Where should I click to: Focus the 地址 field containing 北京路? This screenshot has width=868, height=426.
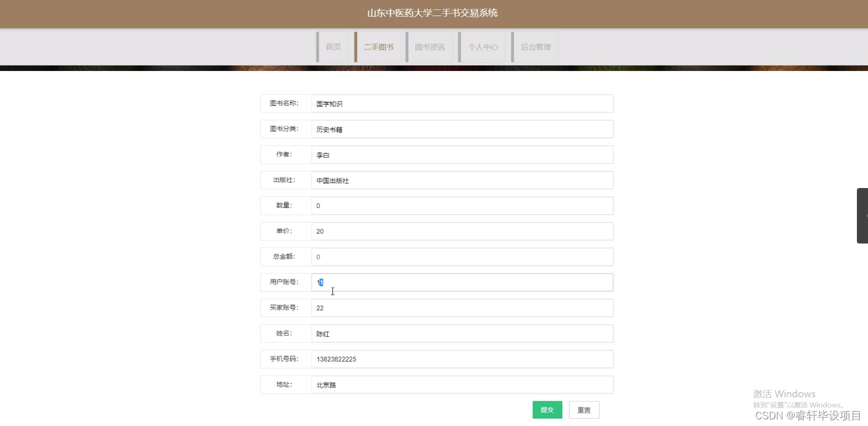click(x=462, y=384)
